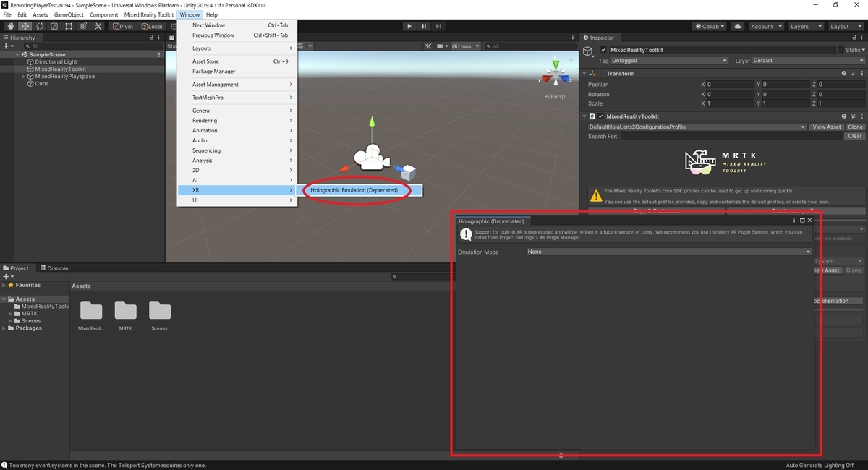Collapse the Transform component foldout
The image size is (868, 470).
point(584,73)
